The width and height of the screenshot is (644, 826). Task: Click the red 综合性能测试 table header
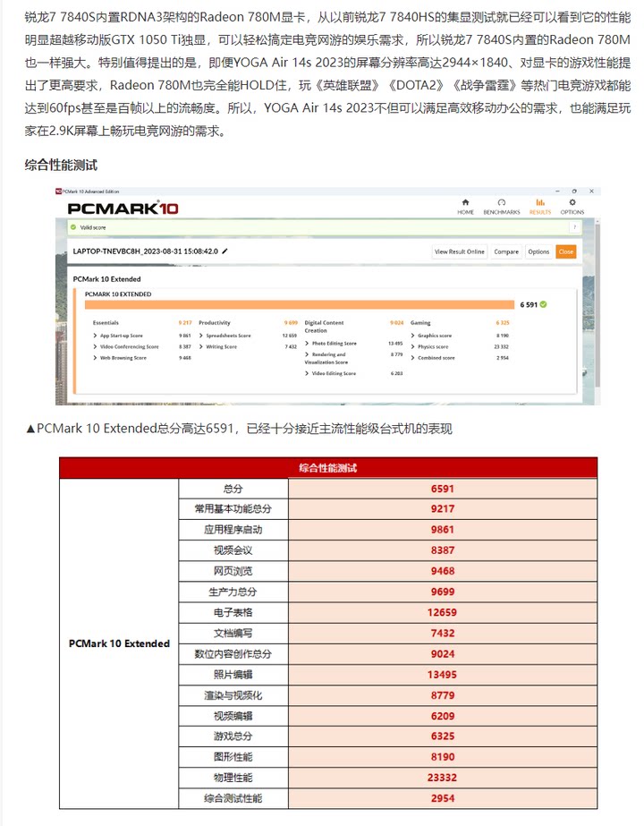(x=328, y=468)
